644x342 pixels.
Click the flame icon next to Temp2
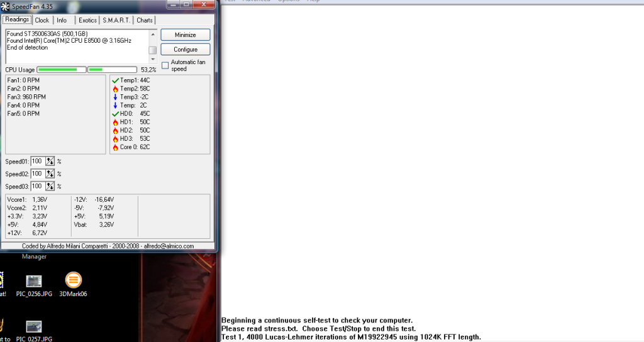115,89
